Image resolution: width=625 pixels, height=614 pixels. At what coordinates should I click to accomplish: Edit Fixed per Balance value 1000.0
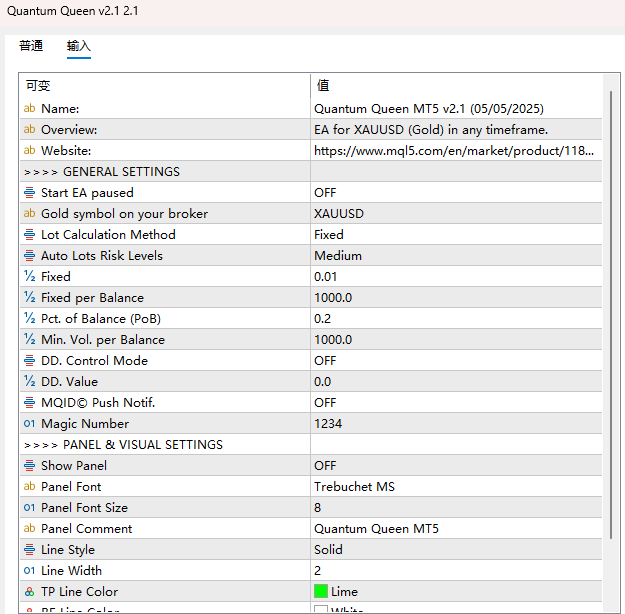point(456,297)
